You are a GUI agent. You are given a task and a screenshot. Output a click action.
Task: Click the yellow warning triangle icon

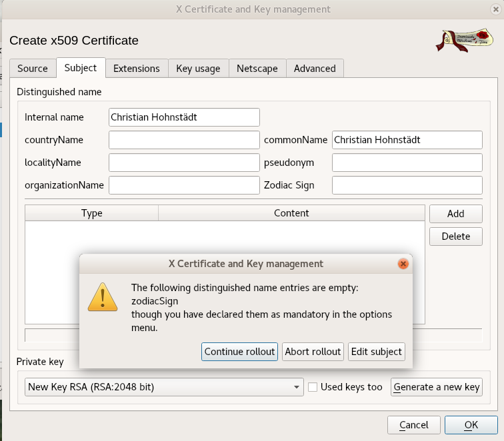103,297
